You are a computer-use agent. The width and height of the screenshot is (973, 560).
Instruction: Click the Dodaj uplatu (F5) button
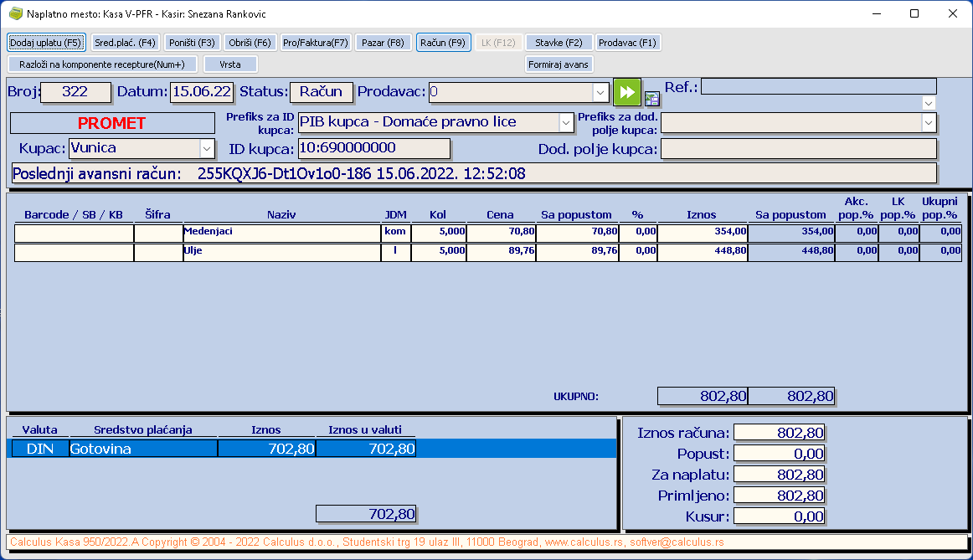click(46, 43)
